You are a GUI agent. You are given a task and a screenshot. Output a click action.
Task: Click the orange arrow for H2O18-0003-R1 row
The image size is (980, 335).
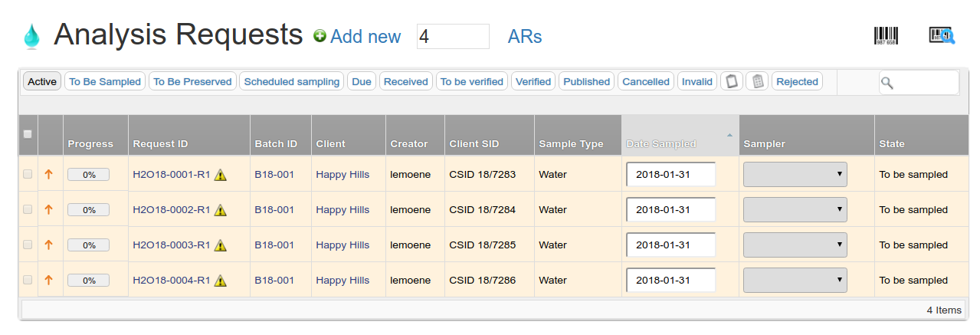click(x=49, y=245)
